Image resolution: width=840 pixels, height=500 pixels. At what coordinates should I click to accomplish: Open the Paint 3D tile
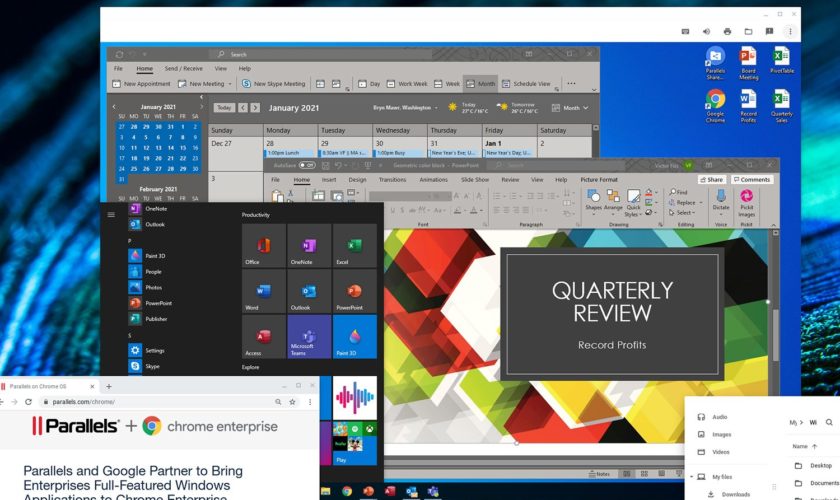[354, 337]
